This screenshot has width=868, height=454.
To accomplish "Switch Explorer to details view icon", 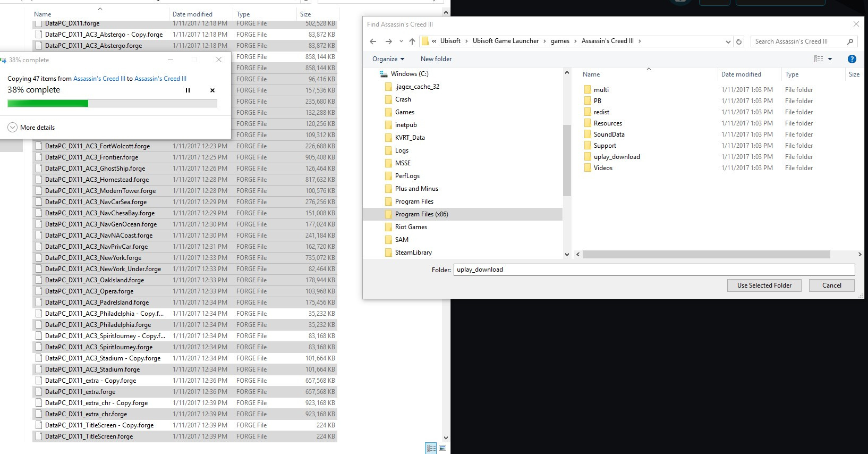I will click(x=431, y=448).
